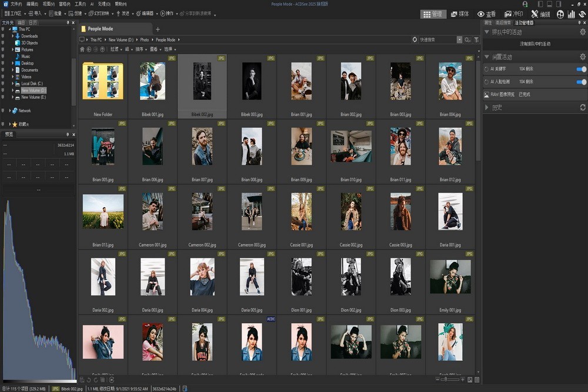Switch to the 日历 tab
This screenshot has width=588, height=392.
(x=33, y=22)
